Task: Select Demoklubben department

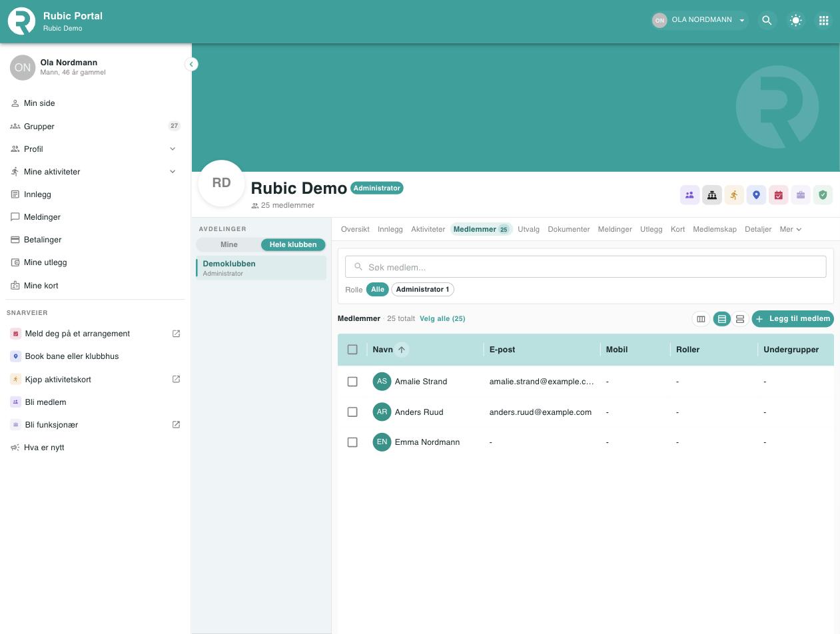Action: (x=261, y=268)
